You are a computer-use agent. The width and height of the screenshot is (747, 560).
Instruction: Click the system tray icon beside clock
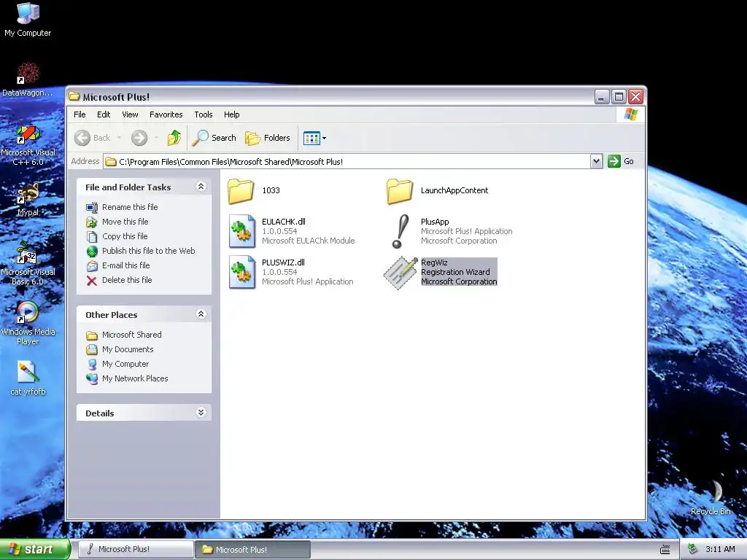pyautogui.click(x=693, y=550)
